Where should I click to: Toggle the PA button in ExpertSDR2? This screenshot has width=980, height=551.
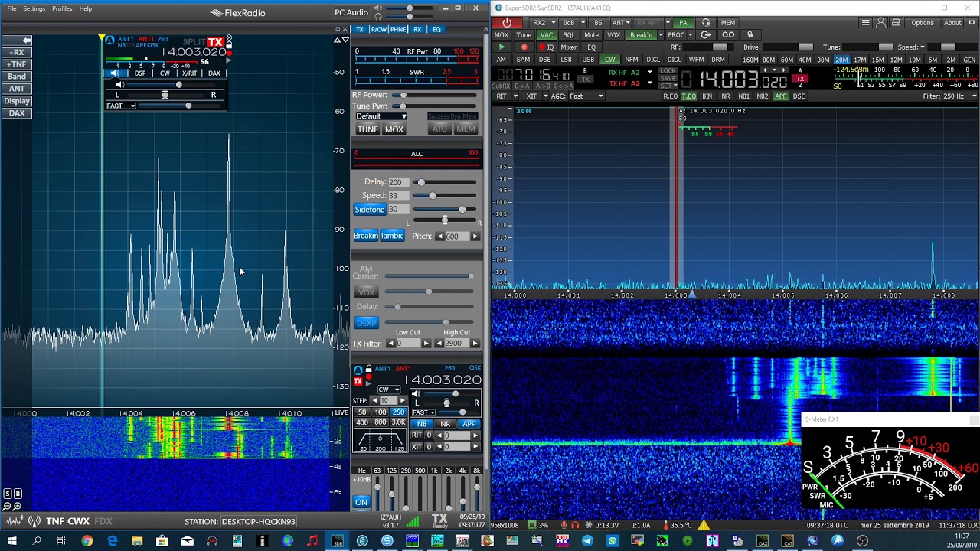point(683,23)
